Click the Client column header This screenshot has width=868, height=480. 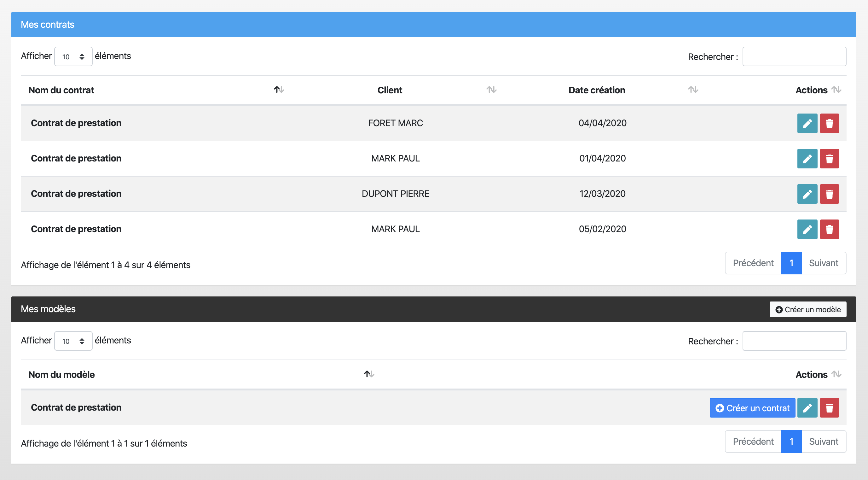pyautogui.click(x=390, y=90)
